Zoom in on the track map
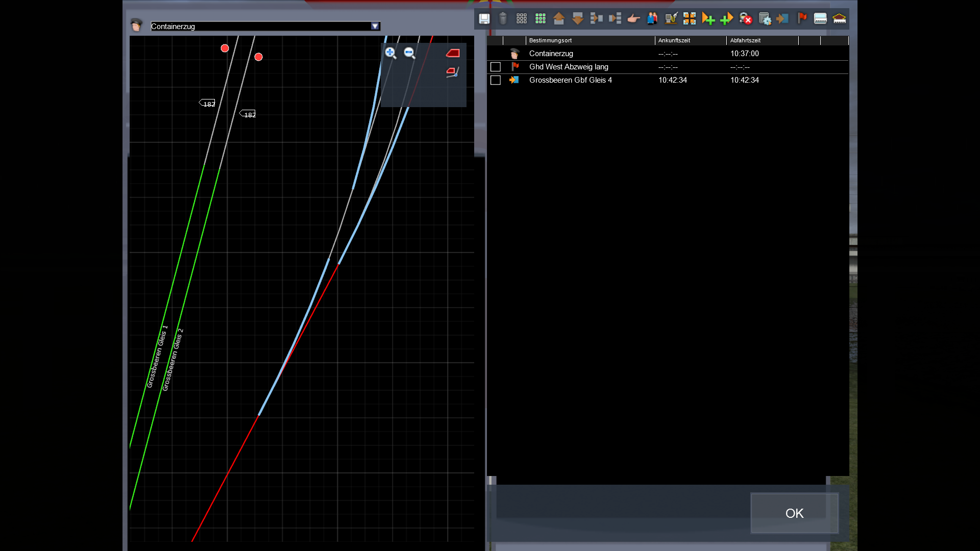 [390, 53]
